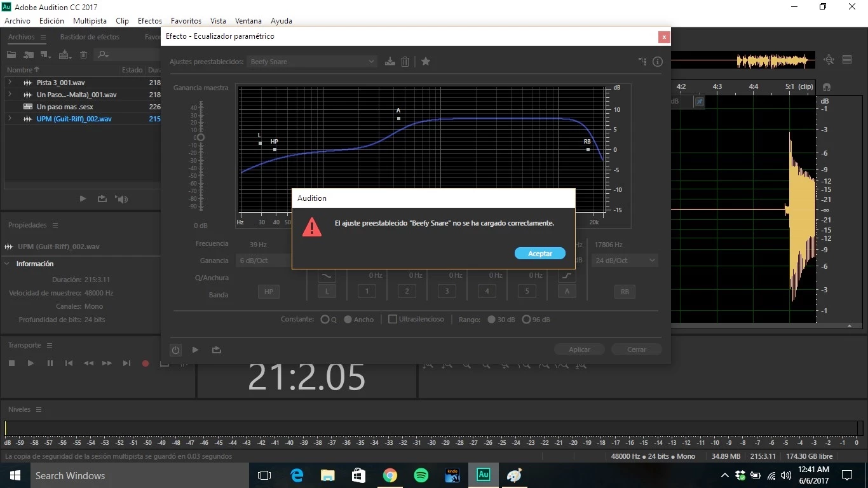
Task: Click the play preview icon below the file list
Action: [x=83, y=199]
